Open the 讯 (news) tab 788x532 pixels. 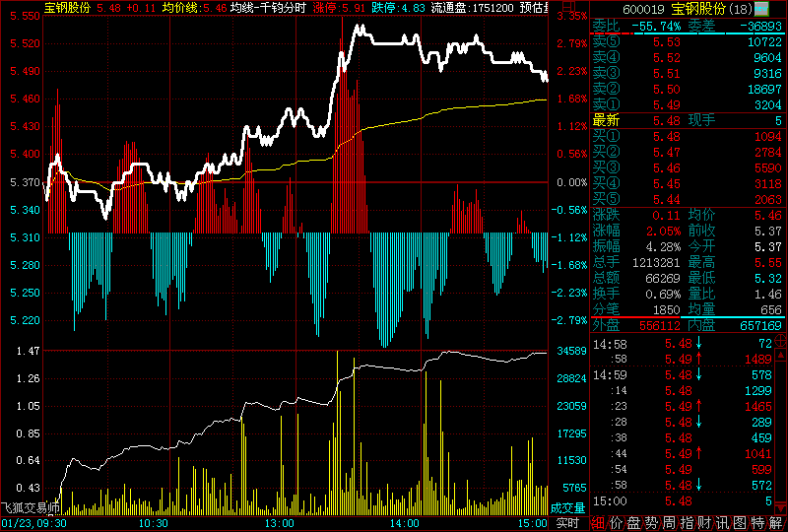[722, 523]
